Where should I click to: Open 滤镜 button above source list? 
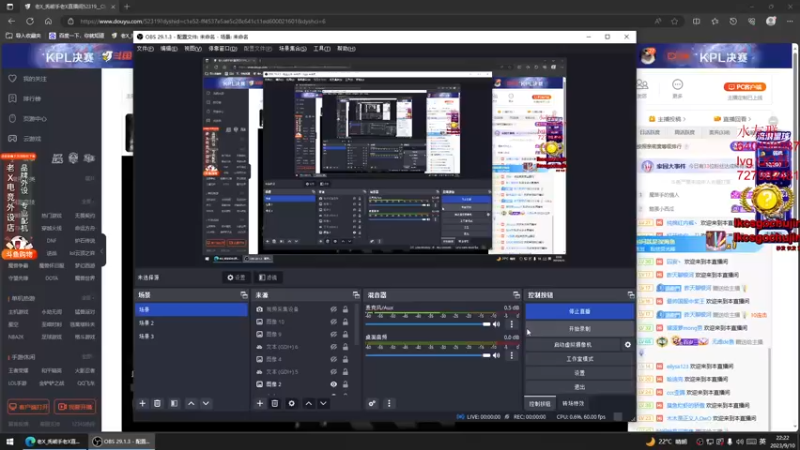268,278
